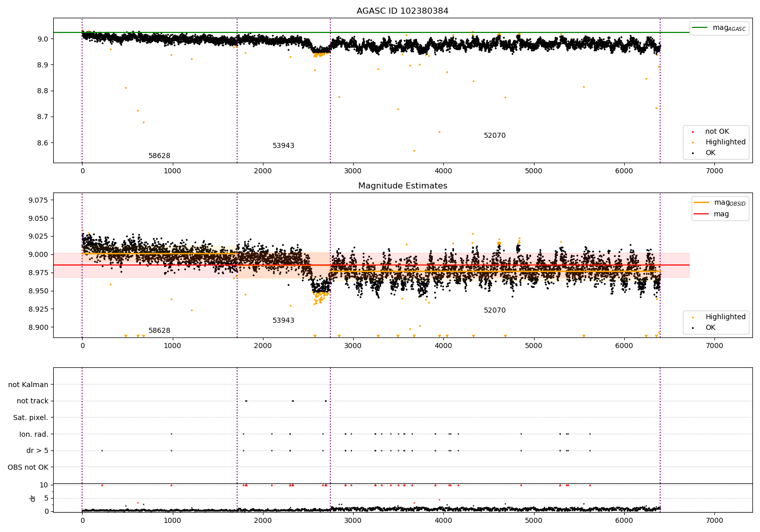Viewport: 760px width, 532px height.
Task: Click the 3000 x-tick under the middle plot
Action: tap(353, 346)
